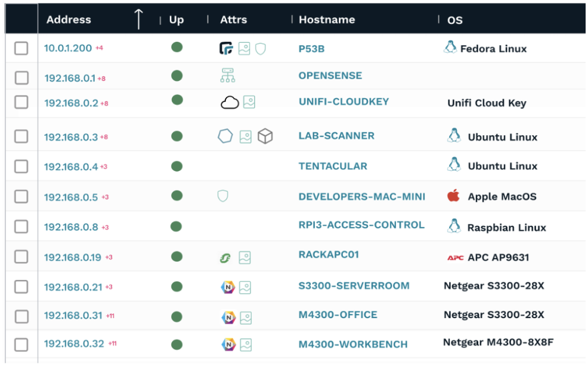
Task: Open the M4300-WORKBENCH hostname link
Action: pyautogui.click(x=353, y=344)
